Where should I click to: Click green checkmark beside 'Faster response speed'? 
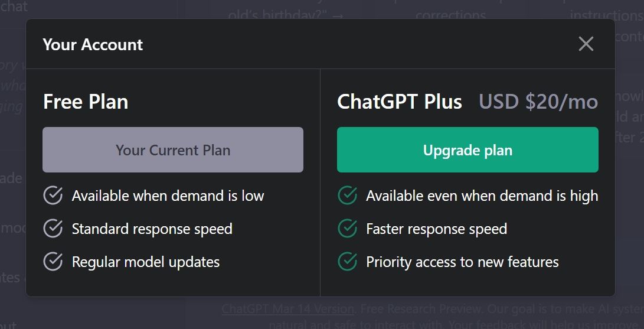pyautogui.click(x=347, y=229)
